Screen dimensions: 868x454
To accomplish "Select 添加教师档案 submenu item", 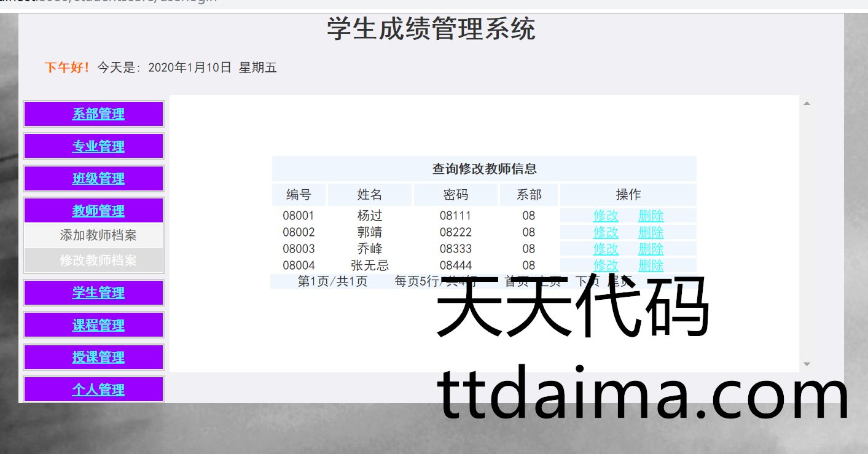I will pos(98,235).
